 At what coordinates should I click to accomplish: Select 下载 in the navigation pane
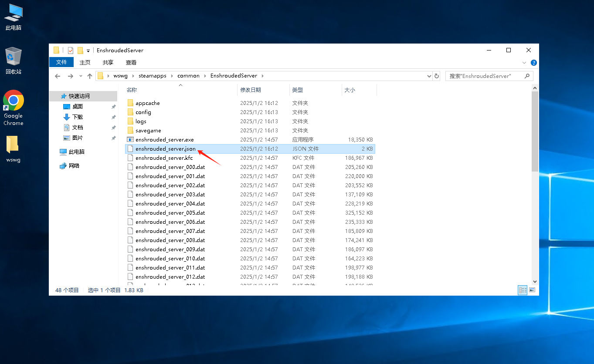(x=77, y=117)
